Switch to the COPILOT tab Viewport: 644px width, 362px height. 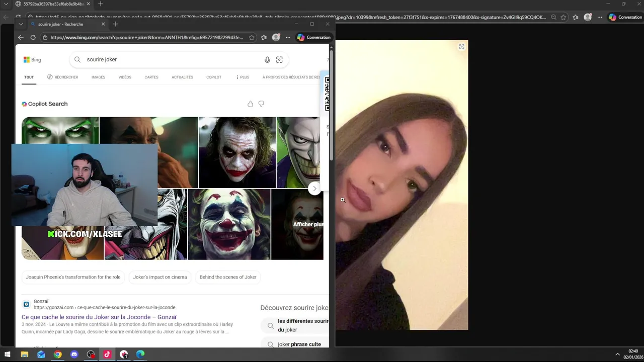coord(214,77)
